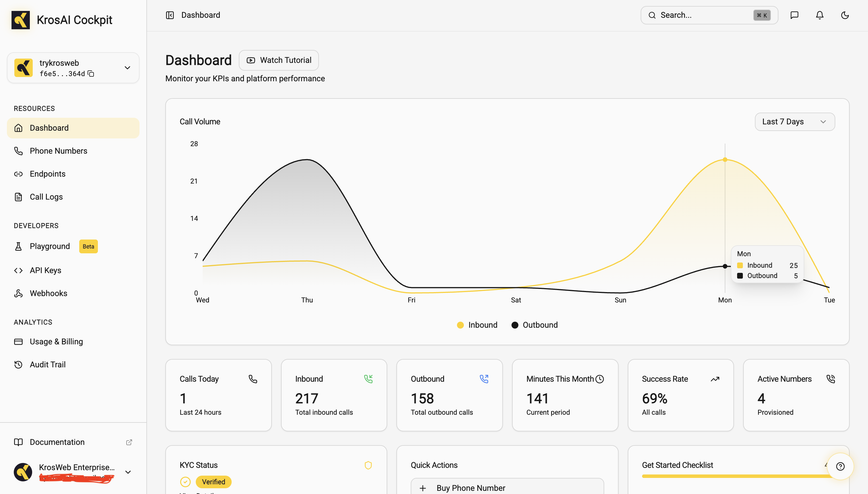Open notifications from the bell icon
This screenshot has height=494, width=868.
[819, 15]
